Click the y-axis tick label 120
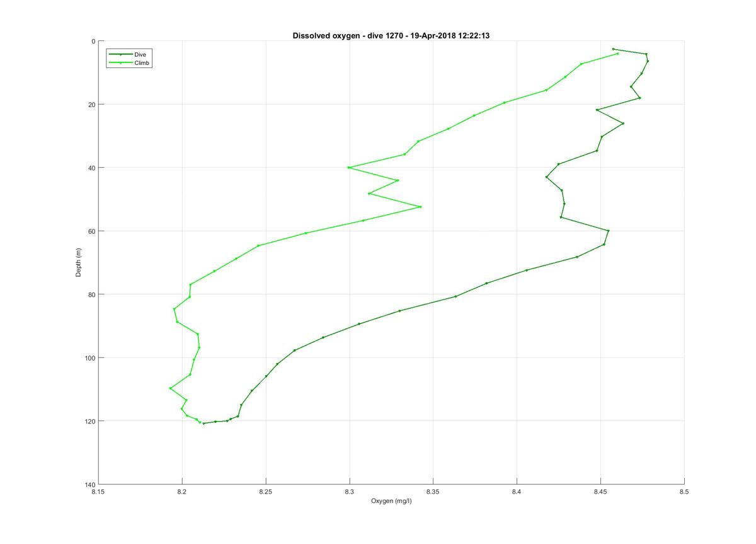 tap(90, 421)
